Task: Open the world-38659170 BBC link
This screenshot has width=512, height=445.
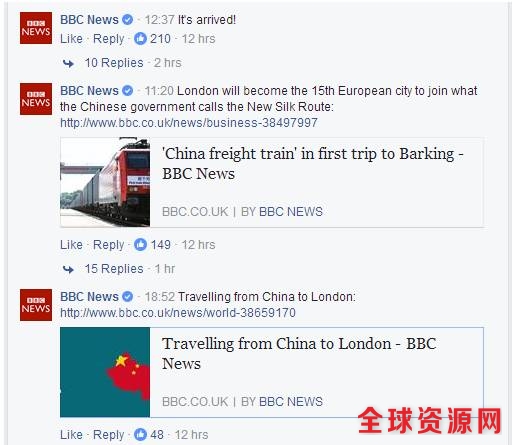Action: point(178,313)
